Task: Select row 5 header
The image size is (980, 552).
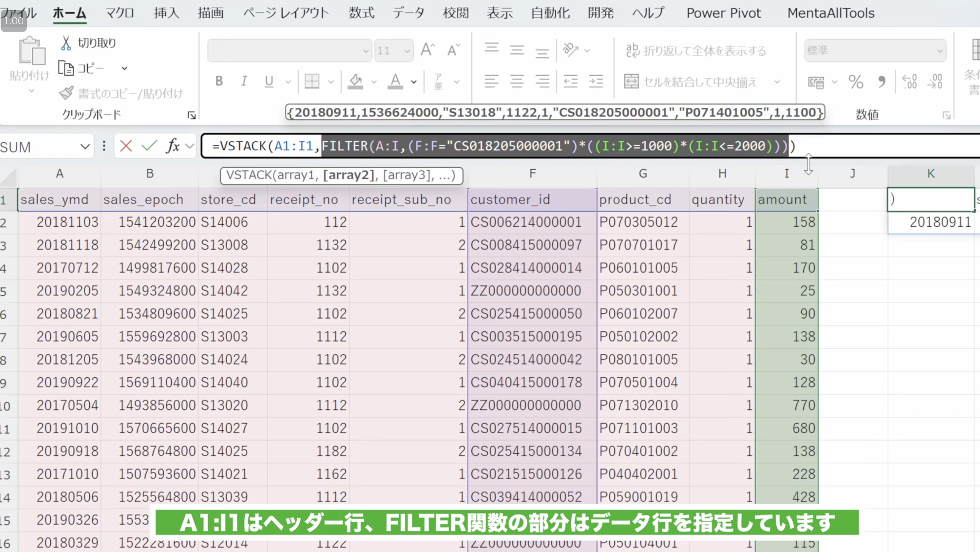Action: [8, 291]
